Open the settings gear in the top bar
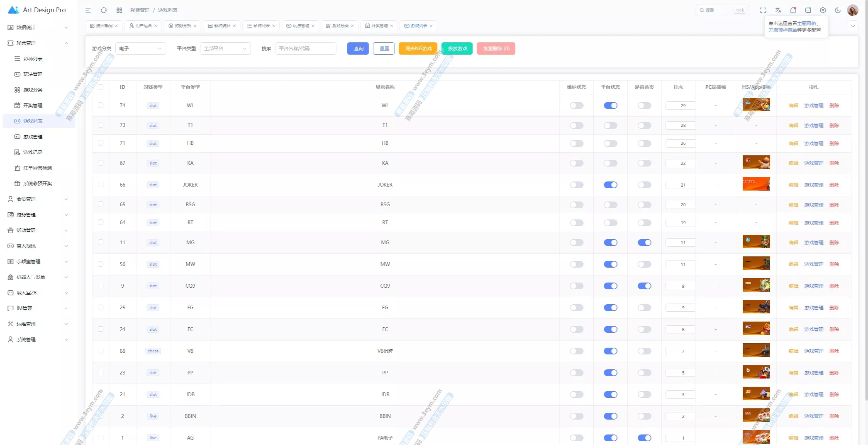This screenshot has height=445, width=868. click(823, 10)
